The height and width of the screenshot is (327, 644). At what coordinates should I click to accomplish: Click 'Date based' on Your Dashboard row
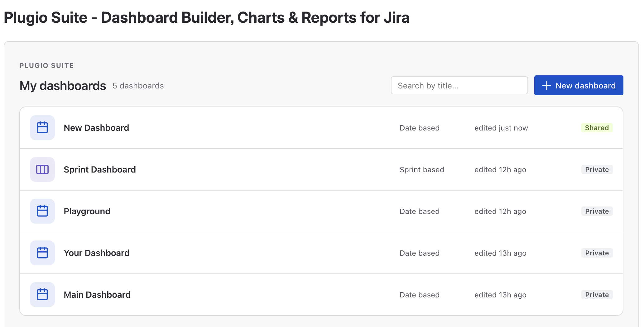click(420, 253)
